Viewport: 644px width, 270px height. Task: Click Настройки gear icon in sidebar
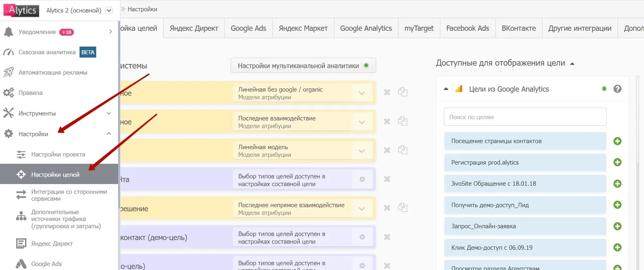8,134
